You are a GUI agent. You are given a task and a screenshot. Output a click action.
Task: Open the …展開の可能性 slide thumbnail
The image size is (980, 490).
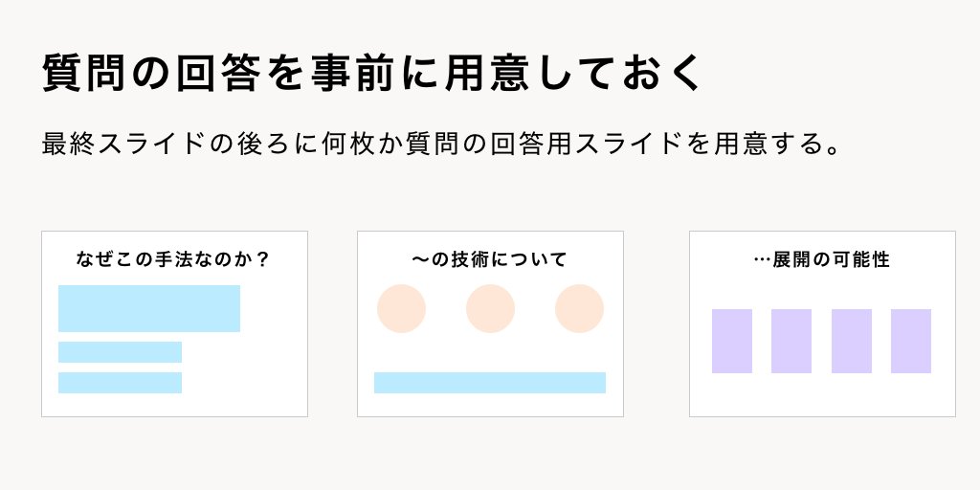[822, 397]
